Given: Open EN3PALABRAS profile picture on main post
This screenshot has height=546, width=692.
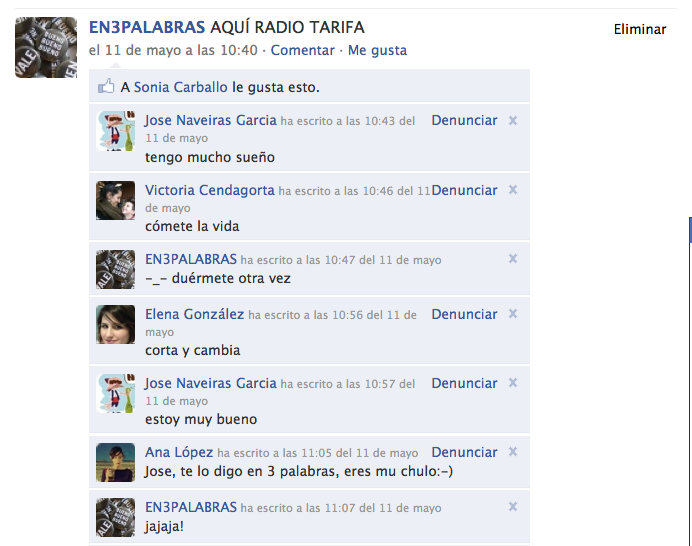Looking at the screenshot, I should click(46, 48).
